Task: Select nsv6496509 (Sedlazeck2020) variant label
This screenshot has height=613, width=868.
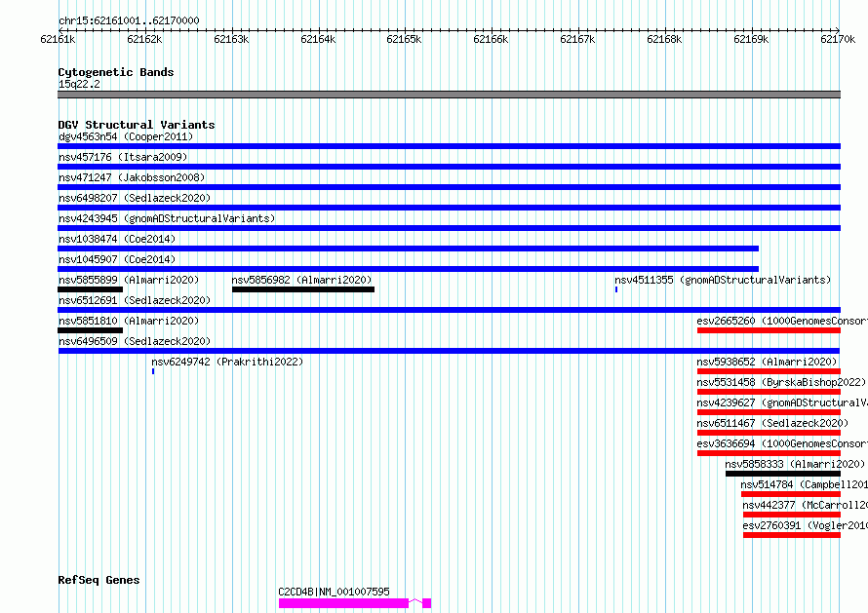Action: [135, 341]
